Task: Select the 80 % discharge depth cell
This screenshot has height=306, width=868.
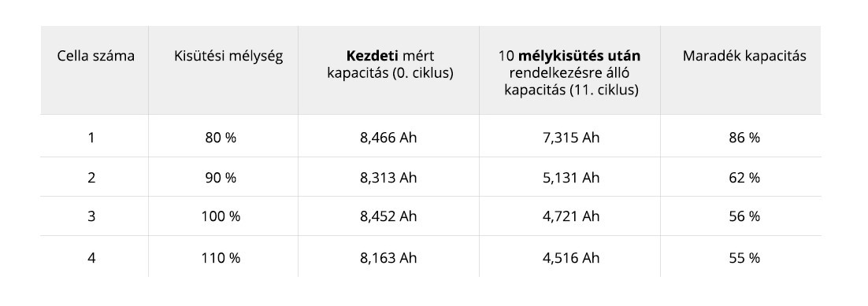Action: (221, 138)
